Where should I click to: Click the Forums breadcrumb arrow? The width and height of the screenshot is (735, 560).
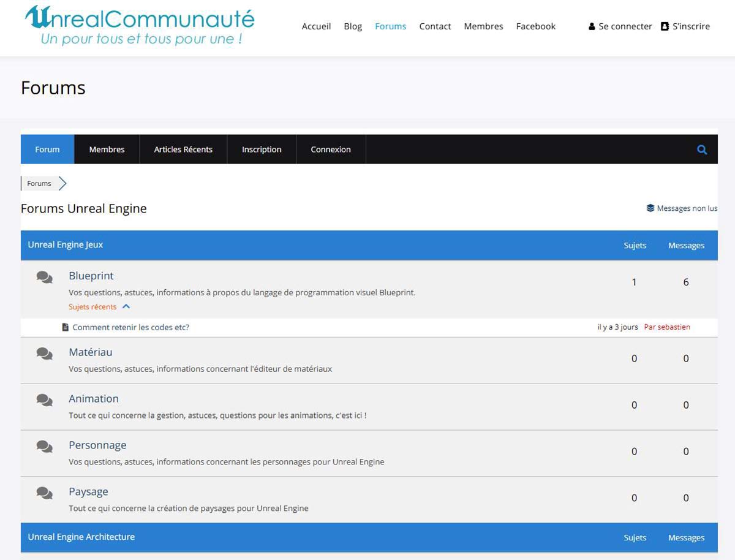point(62,183)
